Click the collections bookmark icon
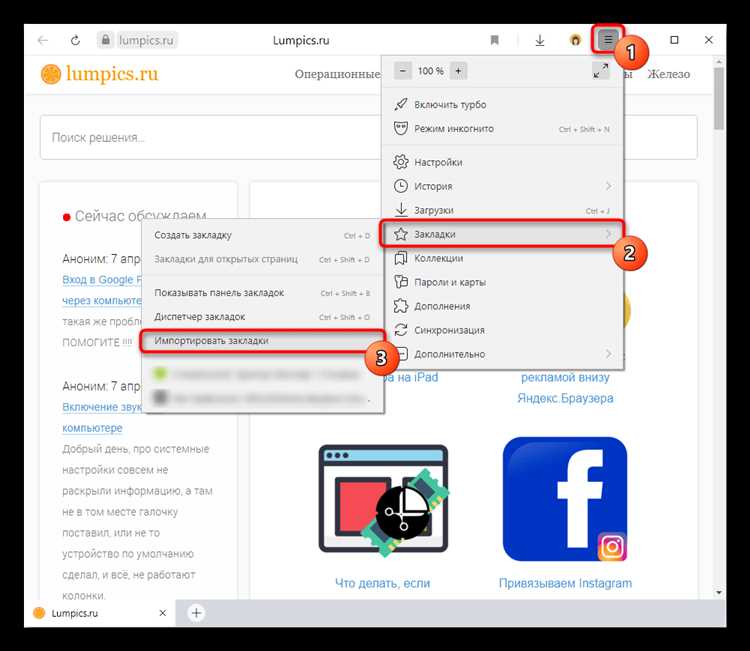This screenshot has width=750, height=651. [400, 258]
